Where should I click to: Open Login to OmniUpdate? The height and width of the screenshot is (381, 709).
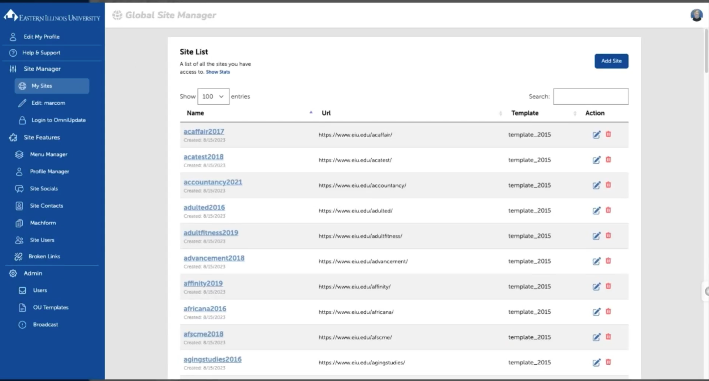(x=58, y=120)
